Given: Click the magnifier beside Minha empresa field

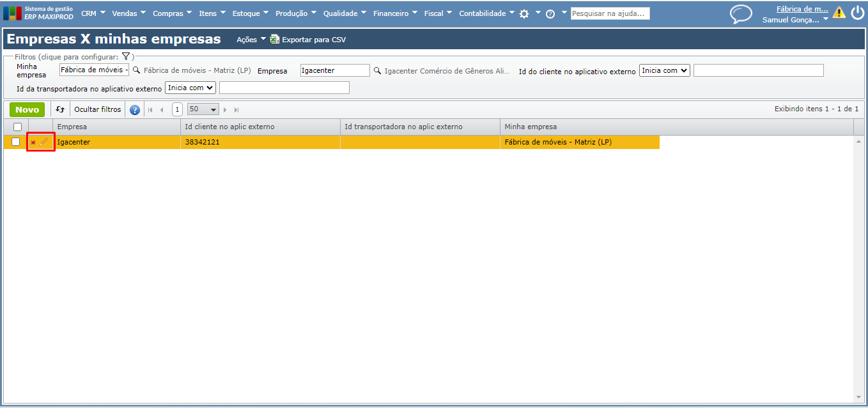Looking at the screenshot, I should 136,70.
